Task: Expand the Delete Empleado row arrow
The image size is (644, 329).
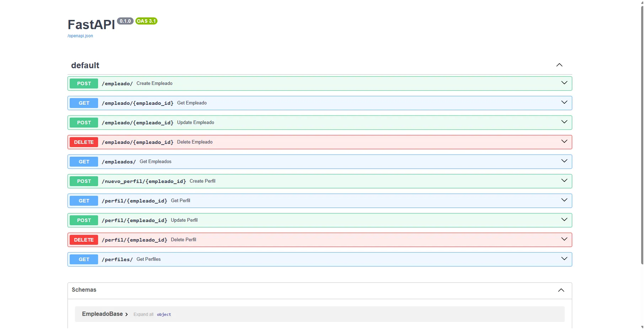Action: tap(564, 142)
